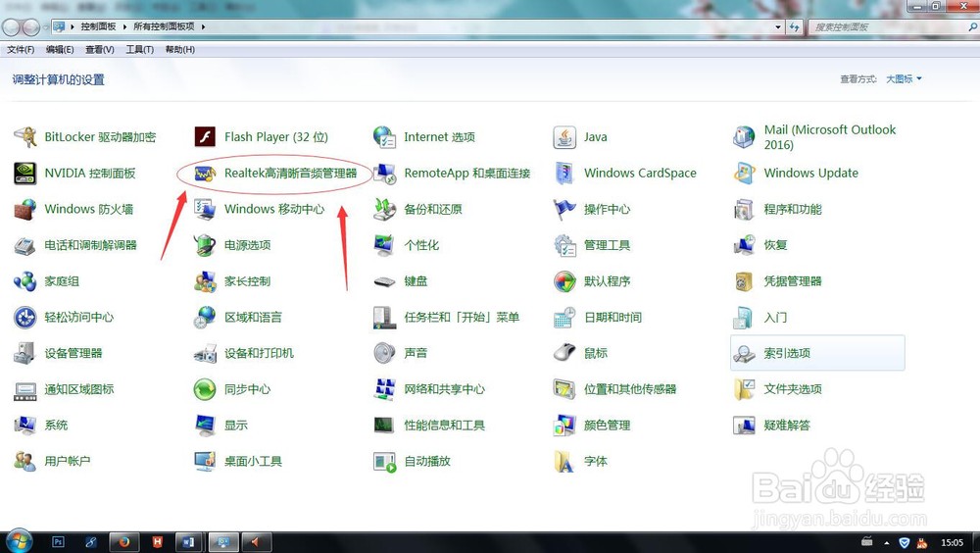Open the 工具(T) menu
Image resolution: width=980 pixels, height=553 pixels.
click(139, 49)
